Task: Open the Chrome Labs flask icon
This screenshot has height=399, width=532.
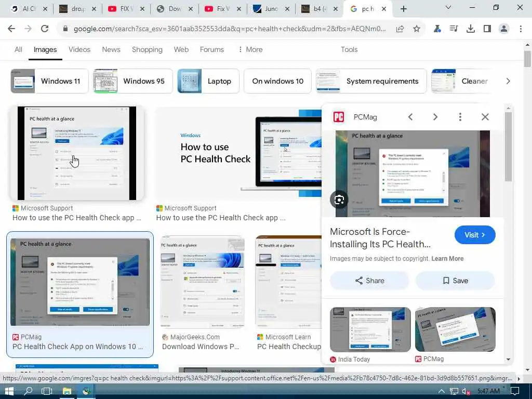Action: pyautogui.click(x=437, y=29)
